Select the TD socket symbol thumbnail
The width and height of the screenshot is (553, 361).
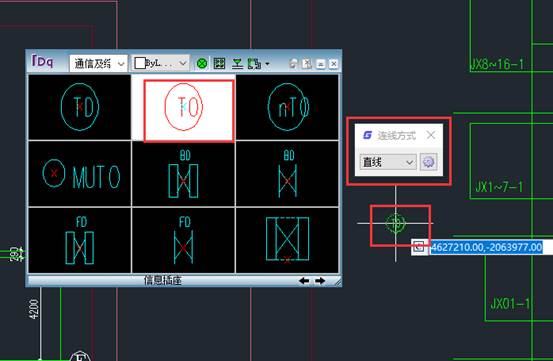point(80,107)
